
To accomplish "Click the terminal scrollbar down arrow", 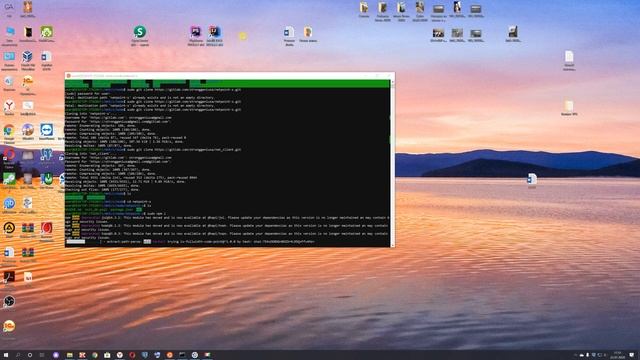I will 392,244.
